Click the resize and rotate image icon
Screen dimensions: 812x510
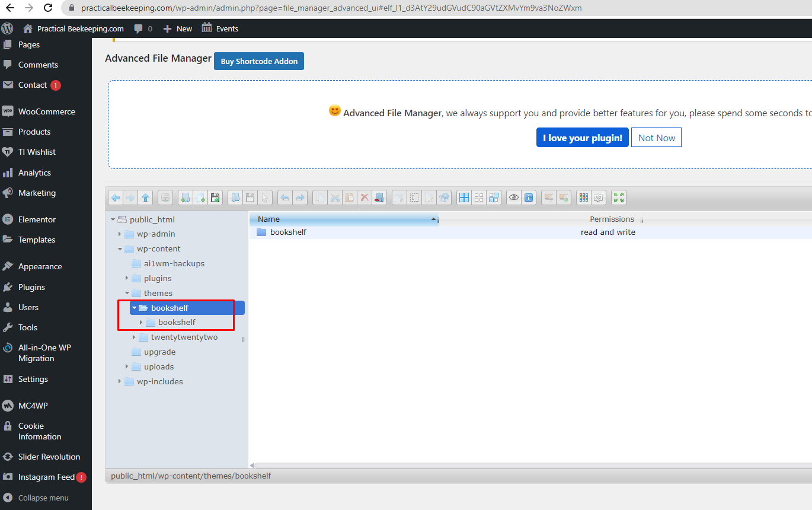coord(443,197)
